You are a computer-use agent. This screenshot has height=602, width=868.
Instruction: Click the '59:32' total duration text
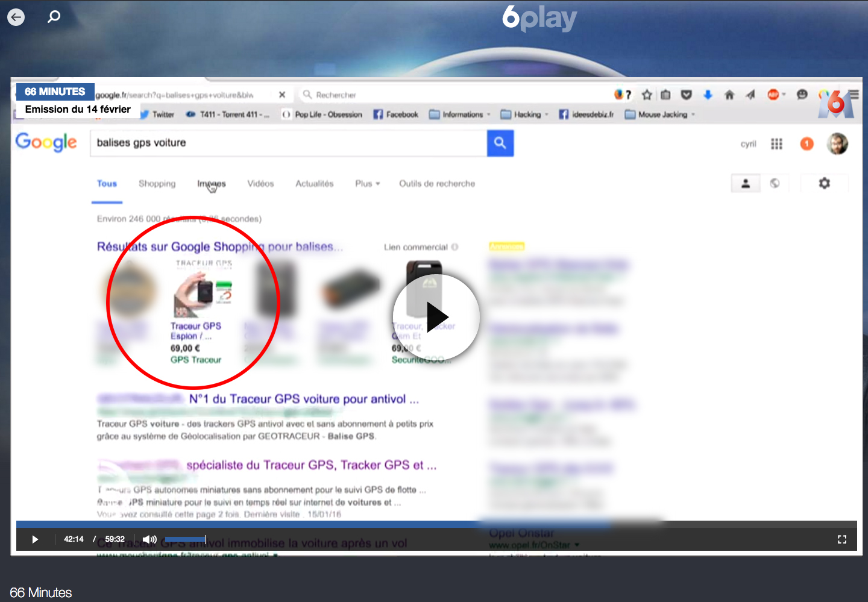pos(115,539)
